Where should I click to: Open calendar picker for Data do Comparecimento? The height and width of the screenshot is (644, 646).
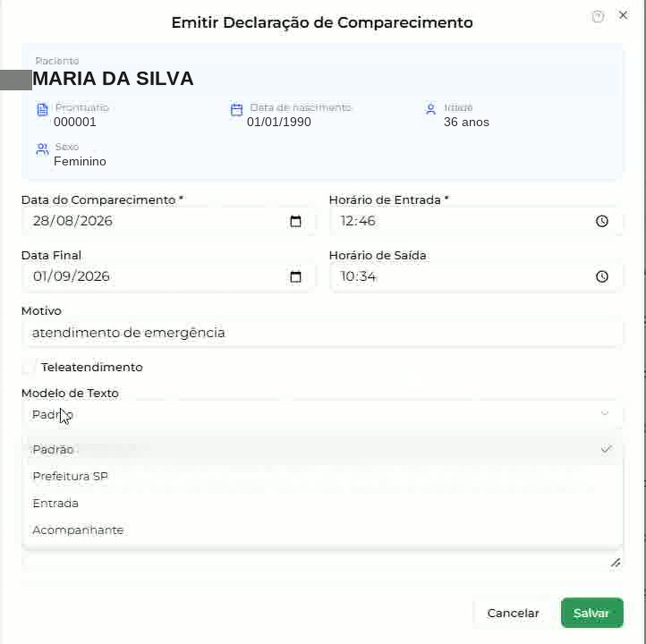click(x=296, y=221)
